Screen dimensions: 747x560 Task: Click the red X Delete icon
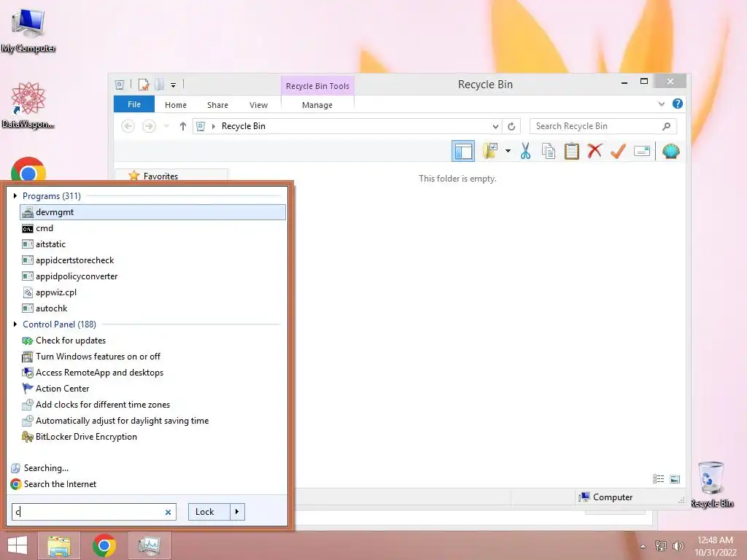(595, 151)
